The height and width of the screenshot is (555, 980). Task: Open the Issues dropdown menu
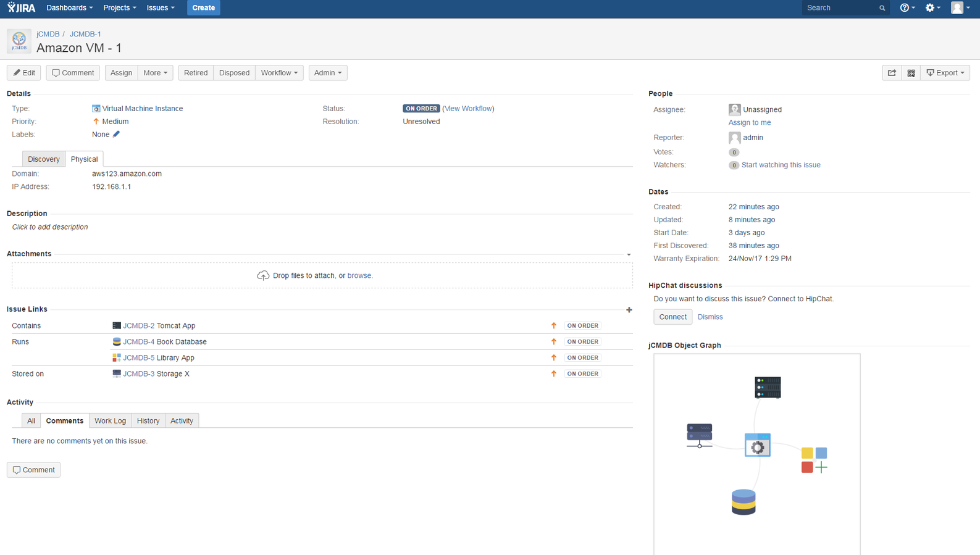(160, 7)
